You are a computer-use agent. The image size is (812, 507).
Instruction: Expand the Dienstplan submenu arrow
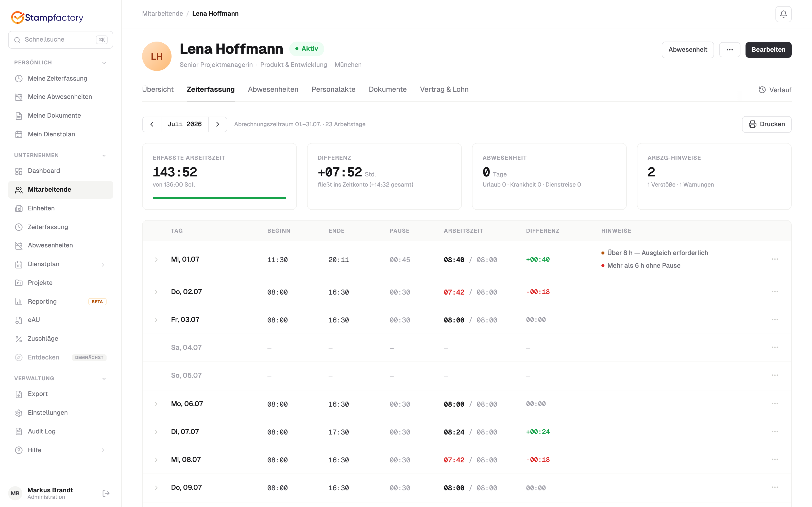click(x=103, y=265)
